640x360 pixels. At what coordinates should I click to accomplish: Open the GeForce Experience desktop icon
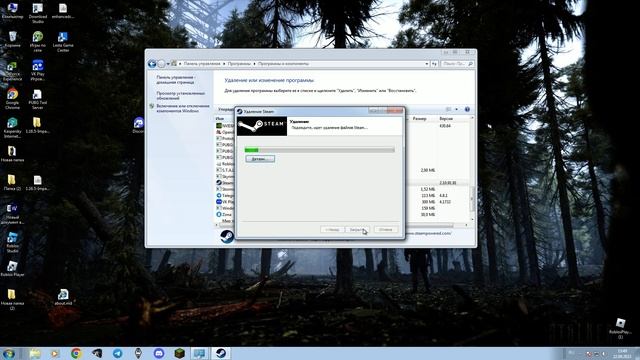click(x=12, y=70)
